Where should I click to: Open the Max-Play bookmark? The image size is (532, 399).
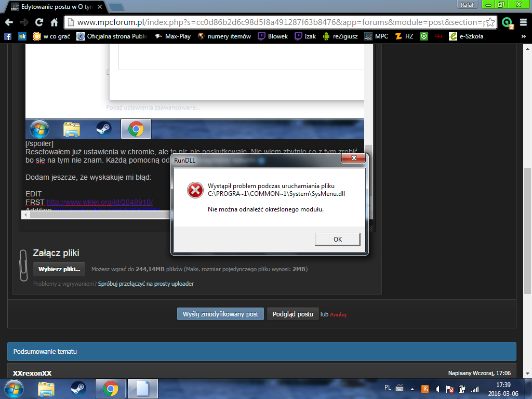click(172, 36)
